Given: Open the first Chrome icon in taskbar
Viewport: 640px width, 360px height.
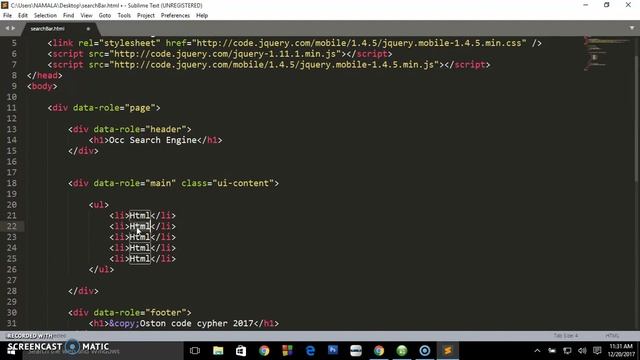Looking at the screenshot, I should tap(264, 351).
